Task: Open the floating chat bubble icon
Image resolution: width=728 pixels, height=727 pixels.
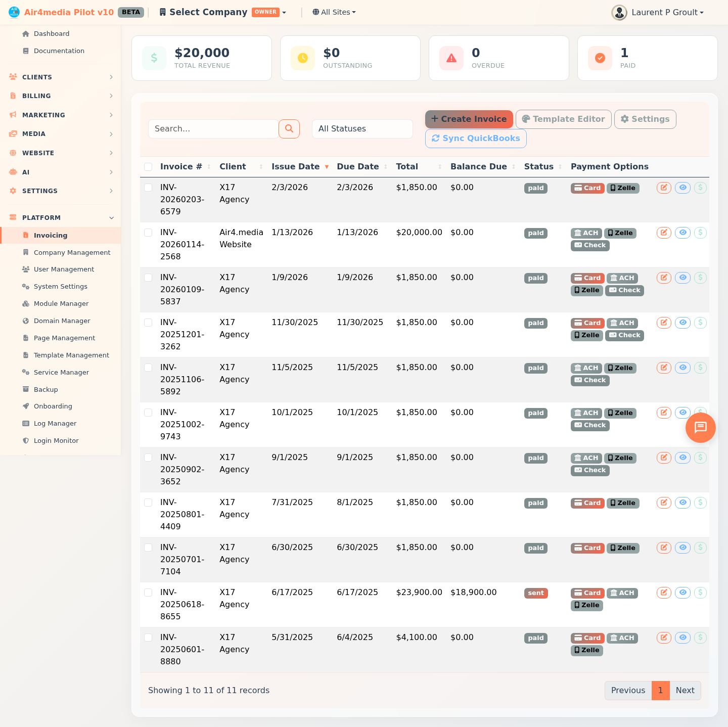Action: pos(701,428)
